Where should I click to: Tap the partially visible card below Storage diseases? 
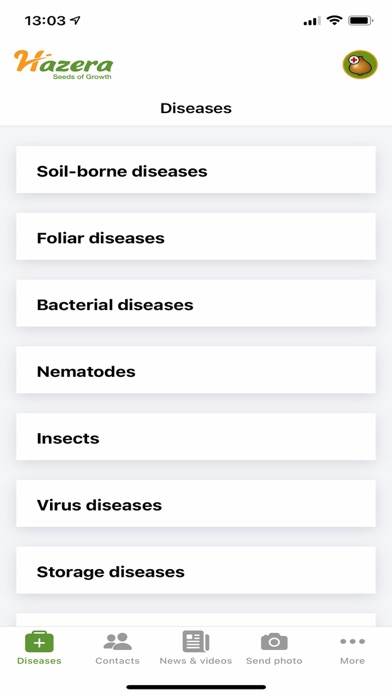(x=196, y=620)
